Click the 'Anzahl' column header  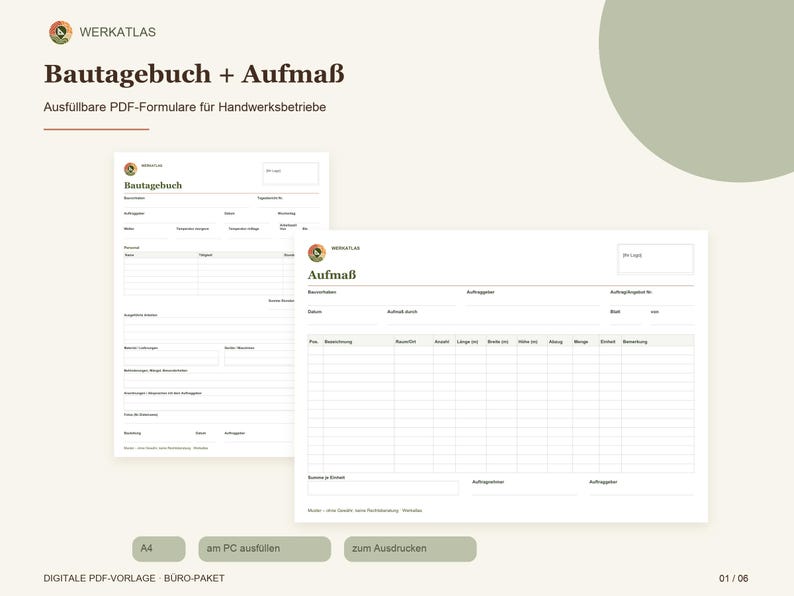click(442, 342)
